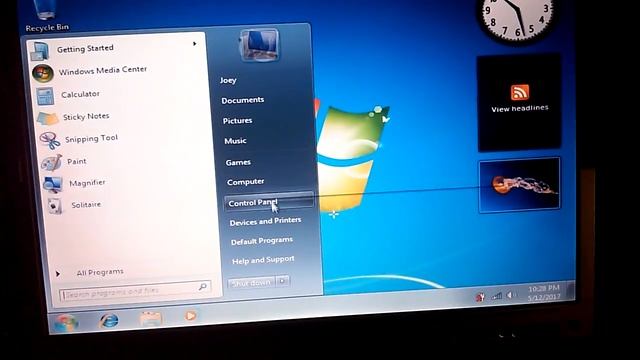
Task: Click the taskbar date and time
Action: 544,293
